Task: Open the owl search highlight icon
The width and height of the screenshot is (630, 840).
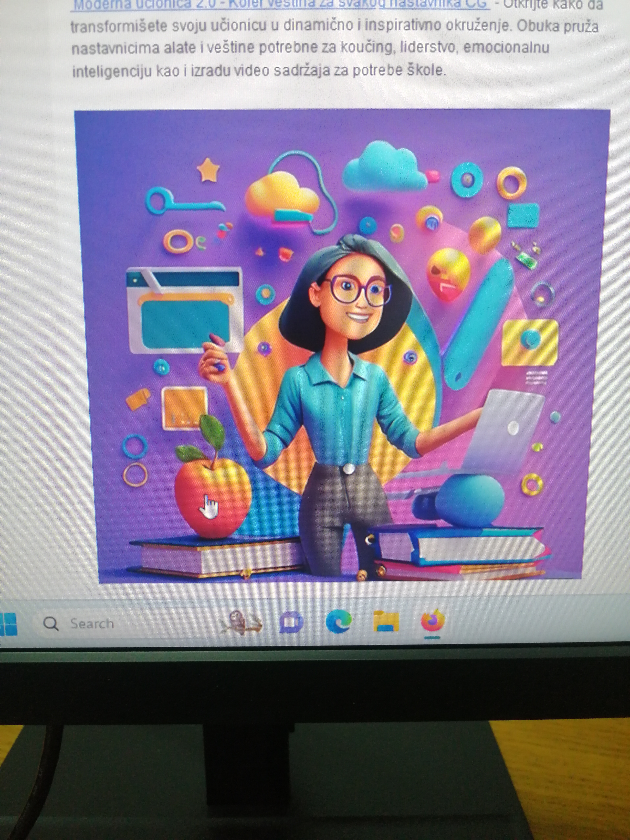Action: pyautogui.click(x=240, y=623)
